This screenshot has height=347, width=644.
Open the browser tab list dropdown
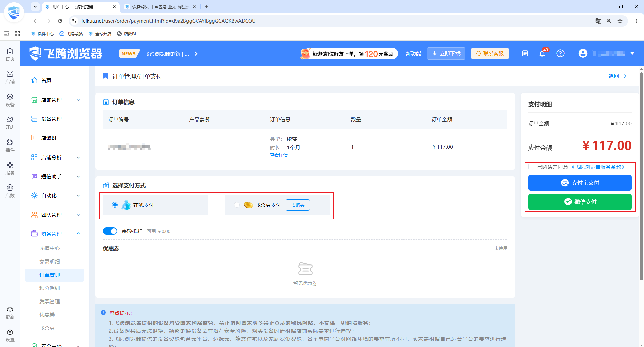click(x=35, y=7)
